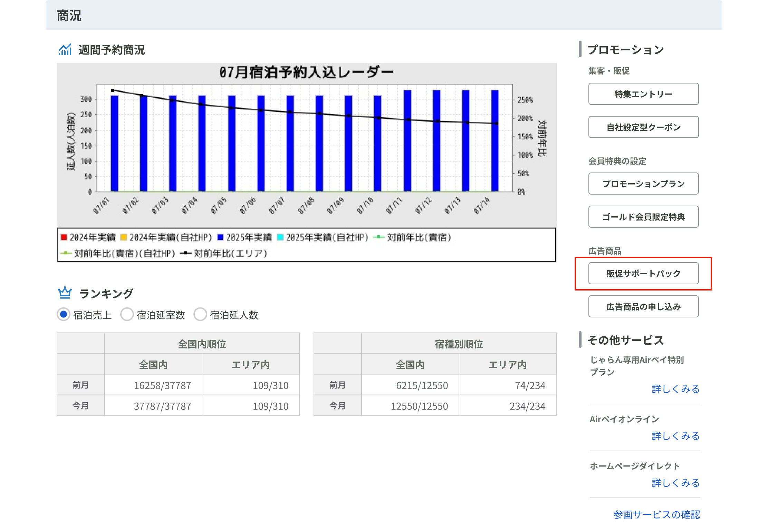768x532 pixels.
Task: Click the red 2024年実績 legend swatch
Action: (x=64, y=237)
